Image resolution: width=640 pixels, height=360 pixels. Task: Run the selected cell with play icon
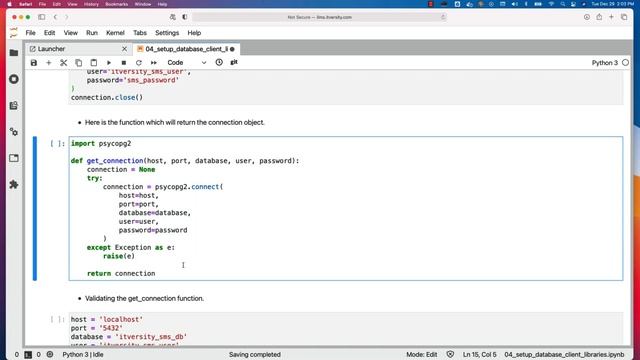click(x=109, y=63)
